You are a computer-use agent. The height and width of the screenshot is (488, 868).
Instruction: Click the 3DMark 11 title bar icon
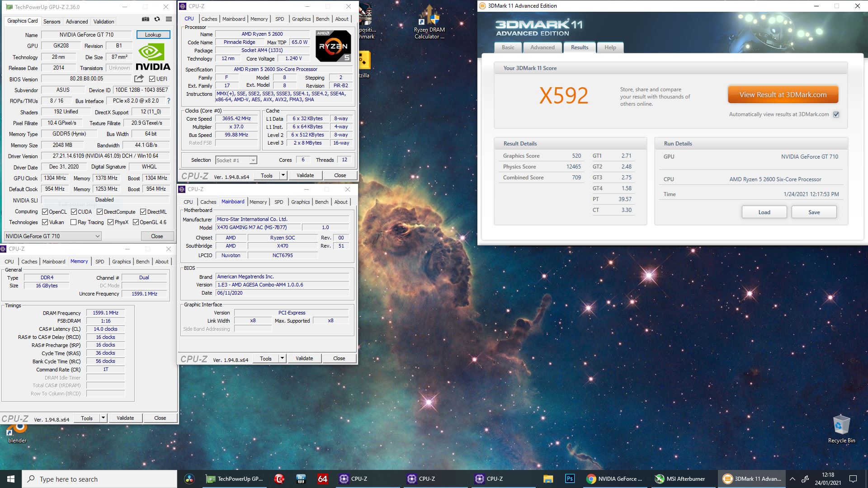482,6
